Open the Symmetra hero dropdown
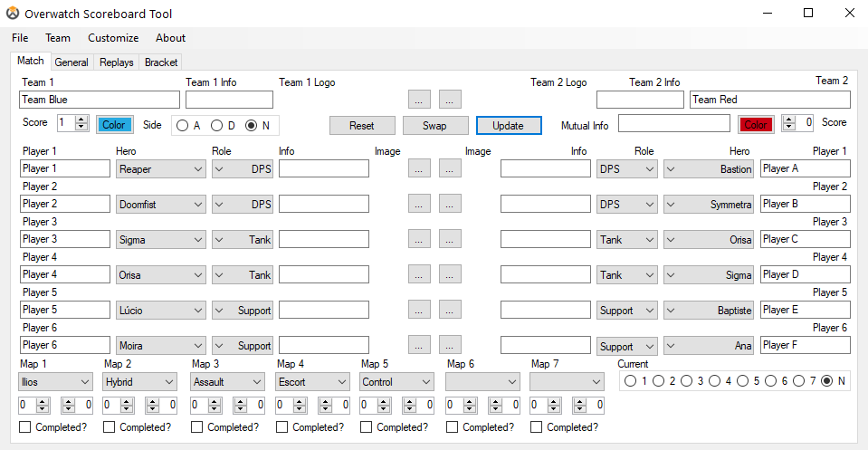Viewport: 868px width, 450px height. [709, 205]
